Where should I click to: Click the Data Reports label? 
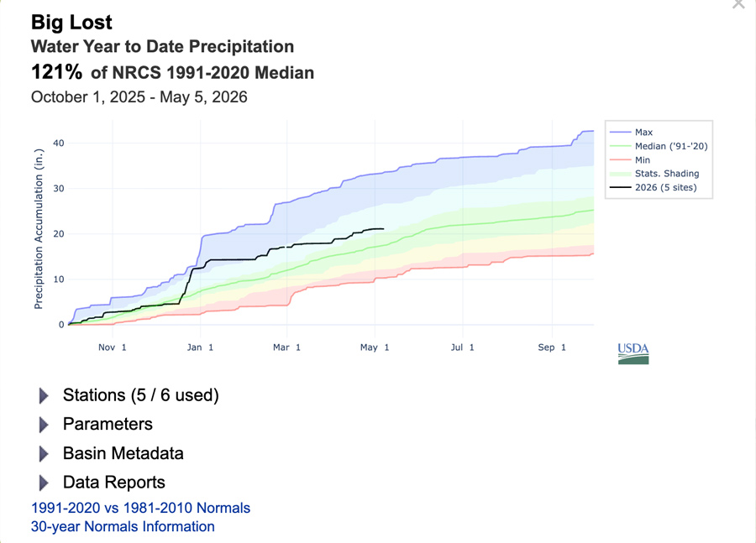(x=113, y=483)
